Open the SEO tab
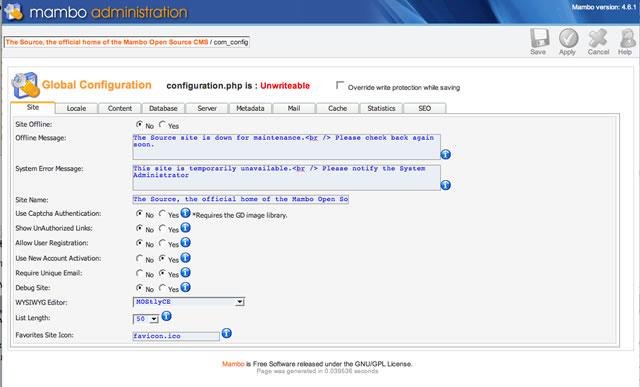Screen dimensions: 640x387 (424, 108)
